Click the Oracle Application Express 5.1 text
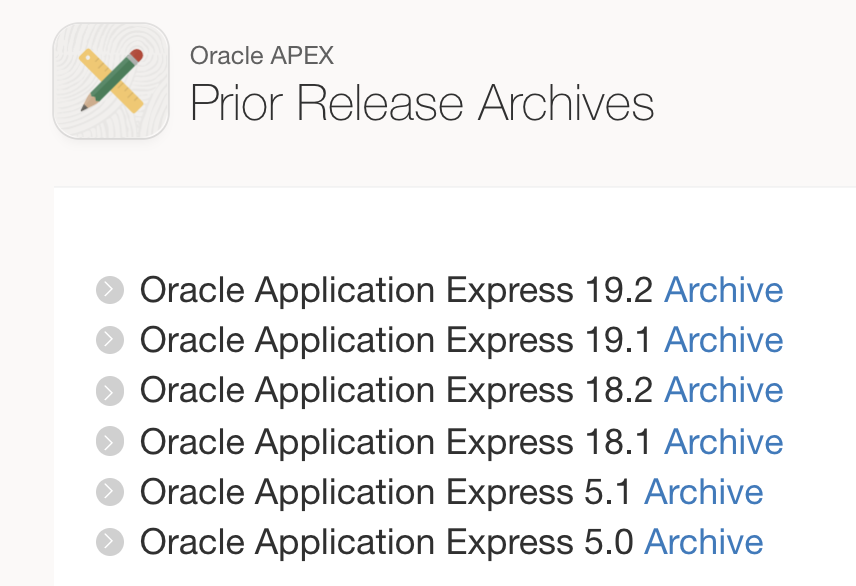 click(x=386, y=492)
